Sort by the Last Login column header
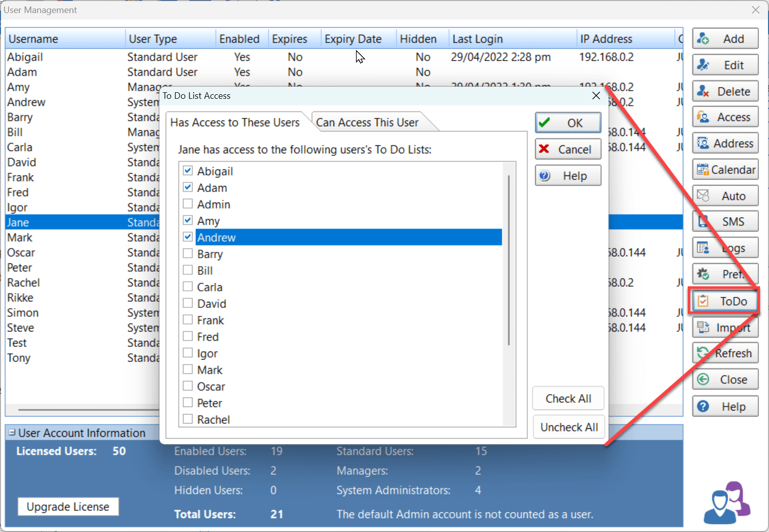The width and height of the screenshot is (769, 532). [x=513, y=39]
